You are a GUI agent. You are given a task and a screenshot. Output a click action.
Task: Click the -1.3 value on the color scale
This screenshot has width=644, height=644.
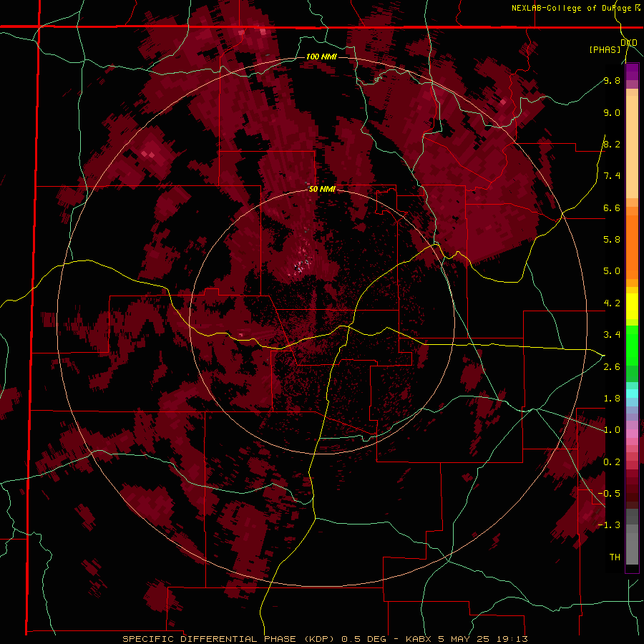[609, 525]
